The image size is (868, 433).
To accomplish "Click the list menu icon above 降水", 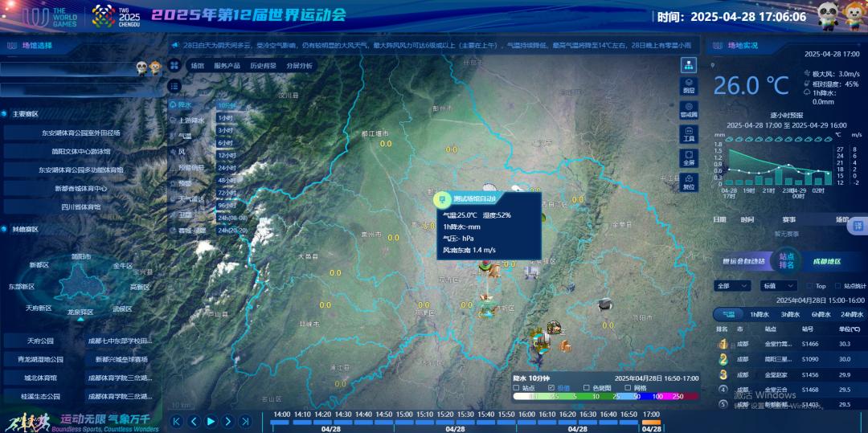I will coord(174,86).
